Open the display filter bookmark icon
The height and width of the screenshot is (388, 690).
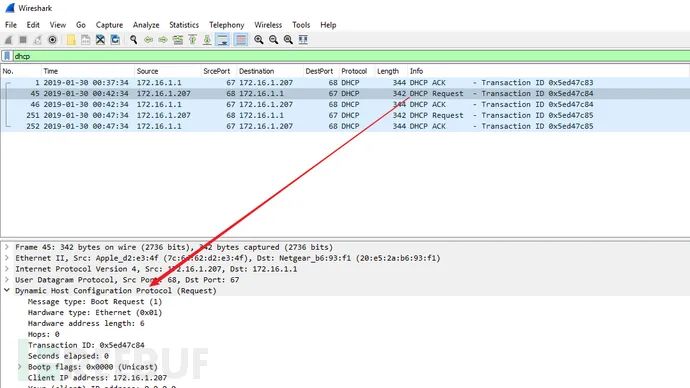point(7,56)
